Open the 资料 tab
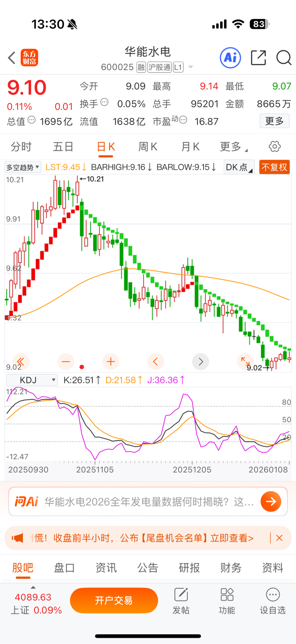Screen dimensions: 296x644 click(x=272, y=568)
